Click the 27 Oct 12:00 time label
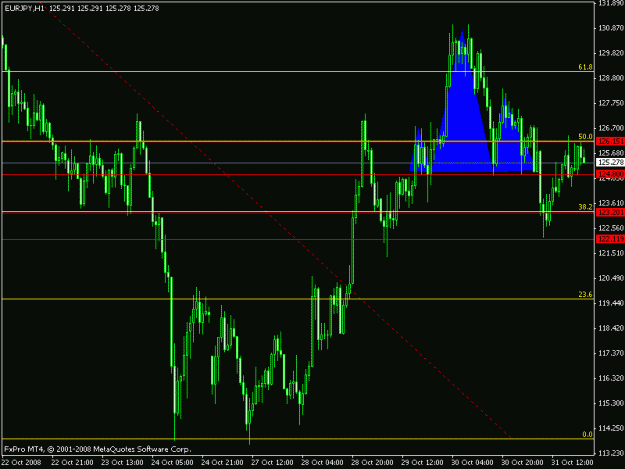The width and height of the screenshot is (625, 469). 272,462
